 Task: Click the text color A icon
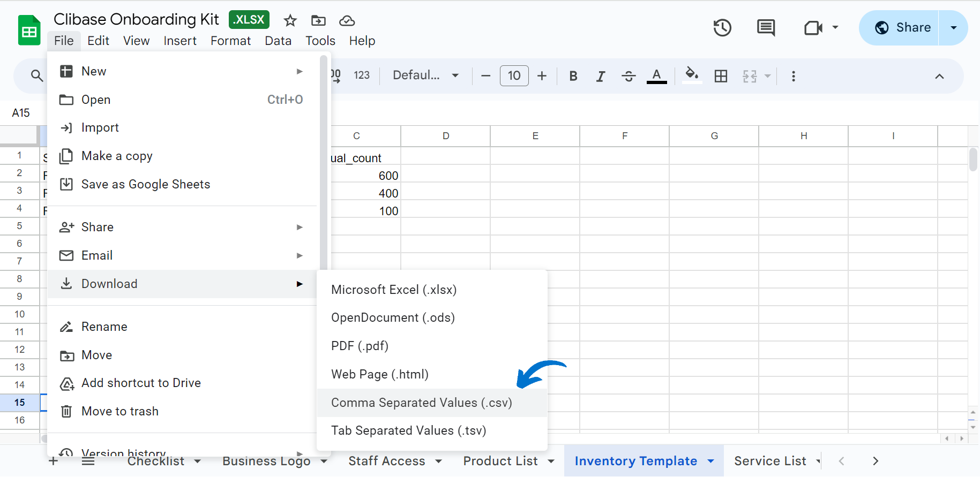[x=656, y=75]
